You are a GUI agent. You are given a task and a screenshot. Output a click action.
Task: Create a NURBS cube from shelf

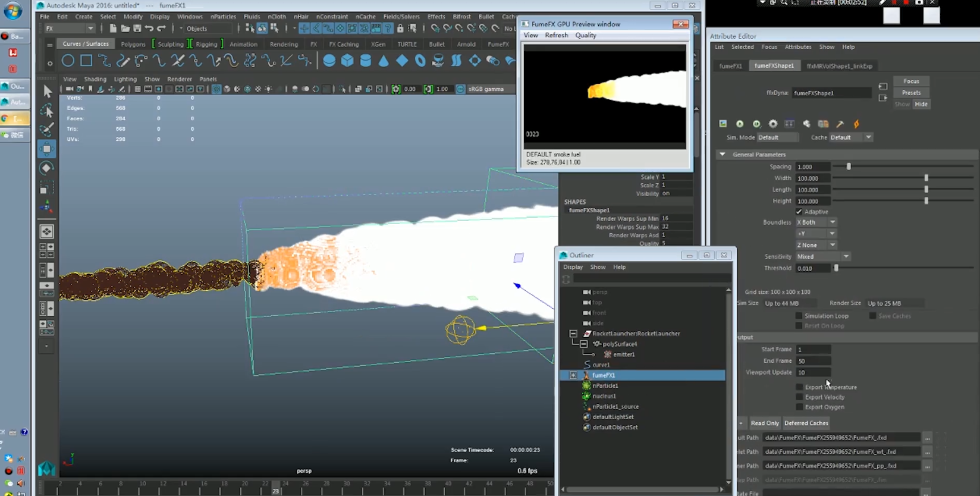point(347,61)
